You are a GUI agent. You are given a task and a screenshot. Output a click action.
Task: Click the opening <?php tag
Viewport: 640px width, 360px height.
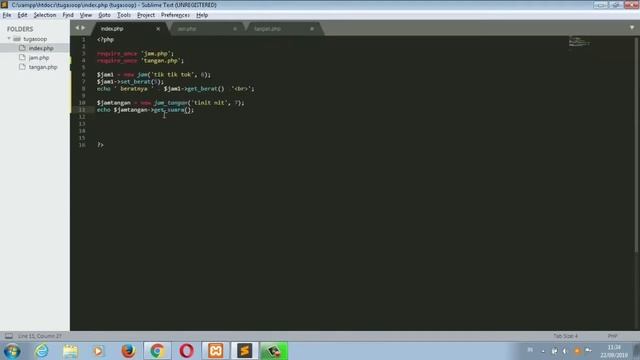(x=105, y=40)
